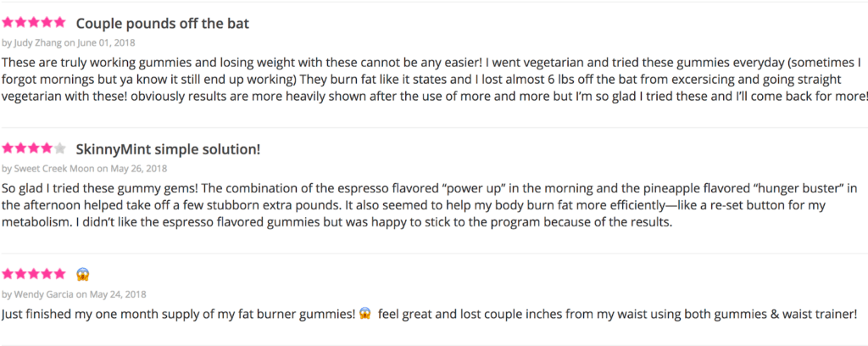Click the four-star rating on SkinnyMint review
The width and height of the screenshot is (868, 346).
click(34, 148)
